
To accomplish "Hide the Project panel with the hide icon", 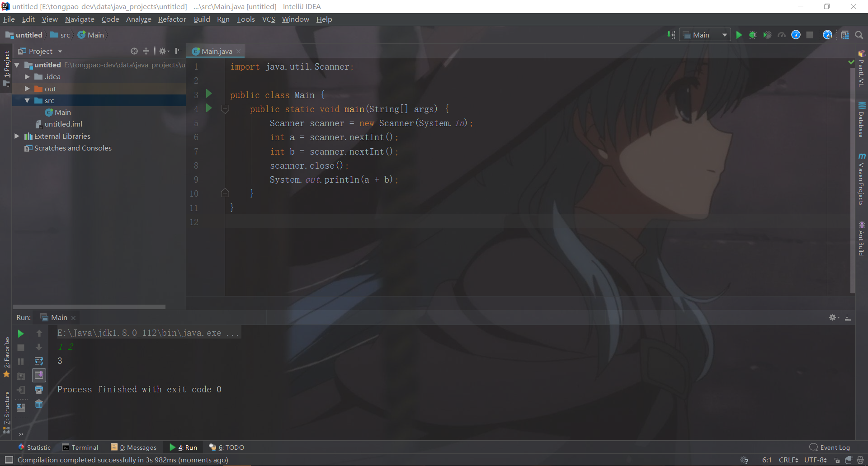I will pyautogui.click(x=179, y=51).
